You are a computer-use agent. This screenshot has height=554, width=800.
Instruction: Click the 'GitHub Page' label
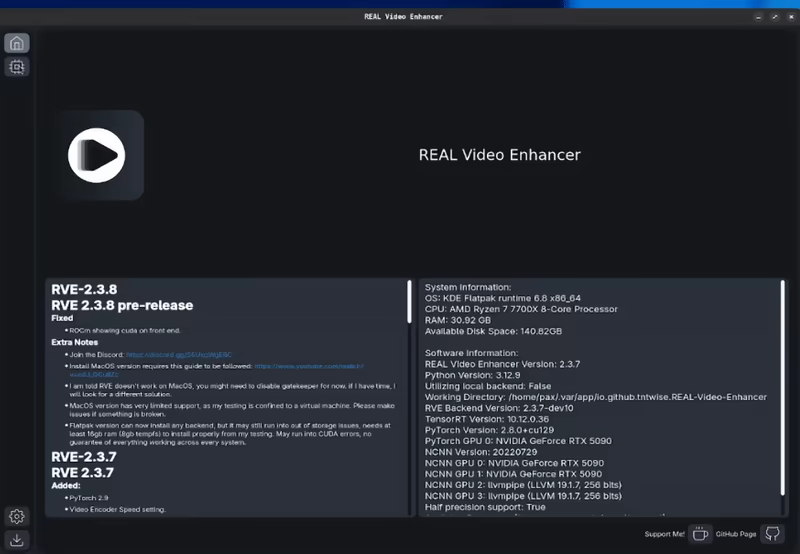tap(736, 534)
